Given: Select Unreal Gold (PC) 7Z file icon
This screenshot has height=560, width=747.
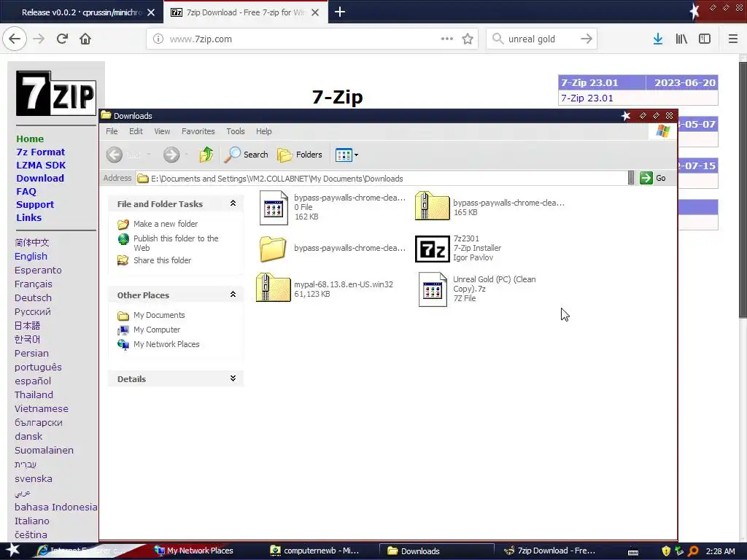Looking at the screenshot, I should point(433,289).
